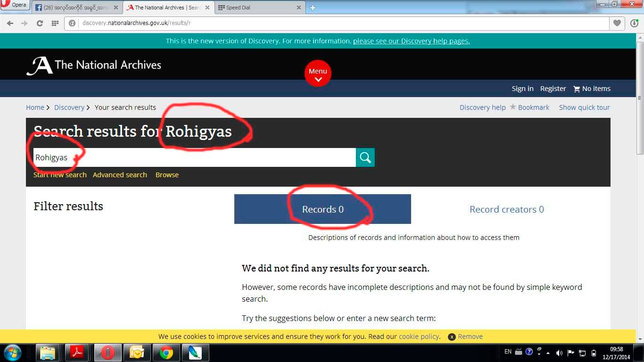Go back to previous page
644x362 pixels.
10,23
